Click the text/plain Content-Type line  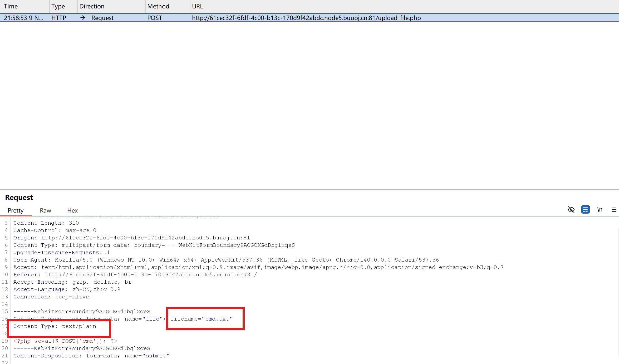point(55,326)
